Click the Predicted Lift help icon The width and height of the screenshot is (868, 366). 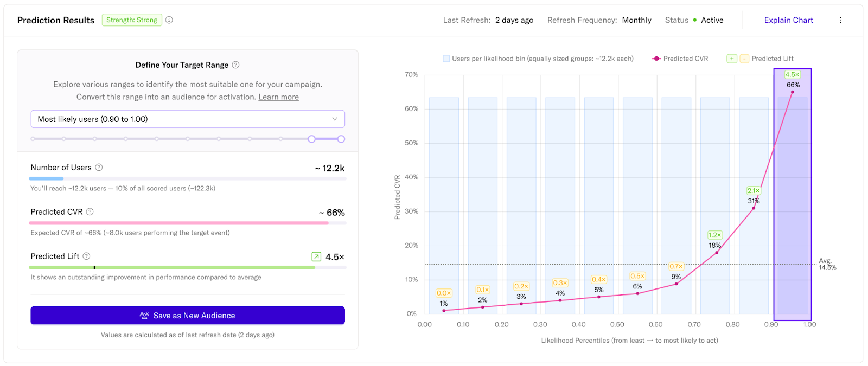click(86, 256)
